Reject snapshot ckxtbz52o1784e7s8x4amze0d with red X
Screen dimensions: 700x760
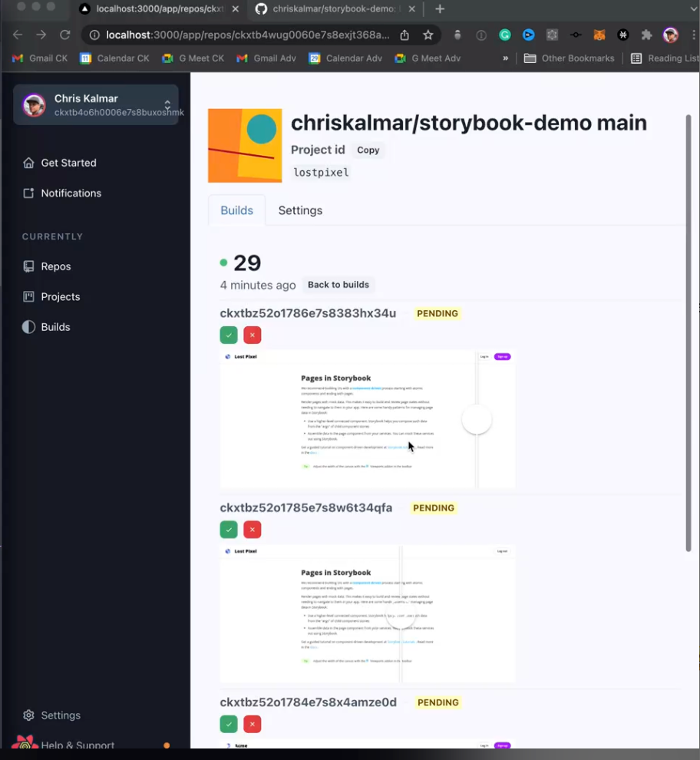(252, 724)
